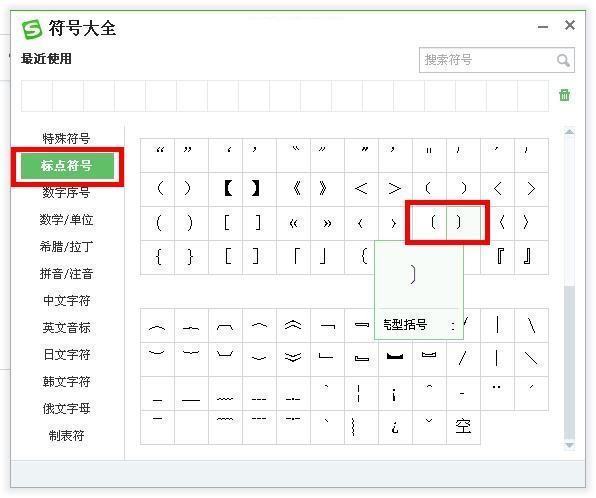The height and width of the screenshot is (498, 596).
Task: Clear recent symbols with trash icon
Action: 564,95
